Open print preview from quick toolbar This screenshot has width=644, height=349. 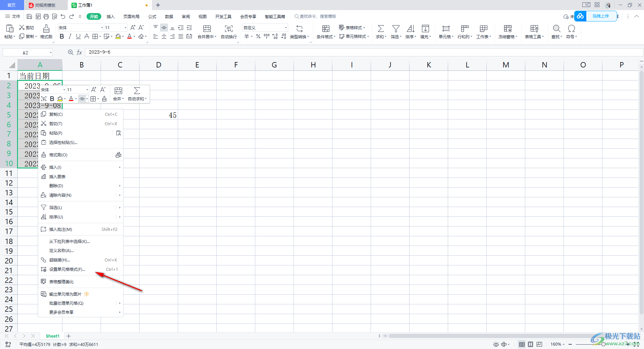(x=54, y=16)
